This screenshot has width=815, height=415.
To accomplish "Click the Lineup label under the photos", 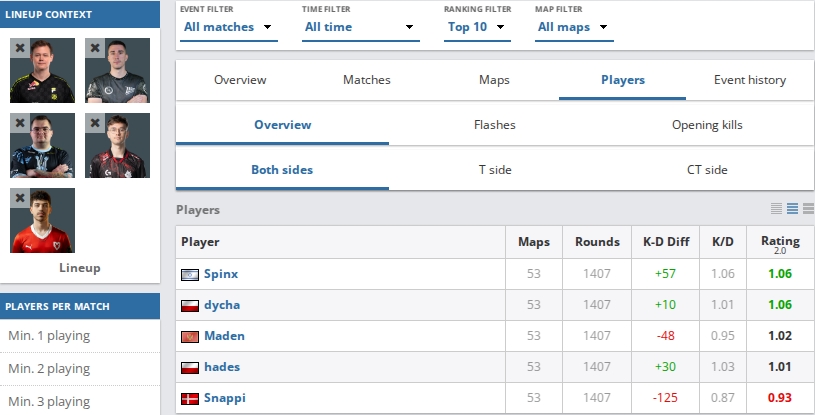I will (80, 268).
